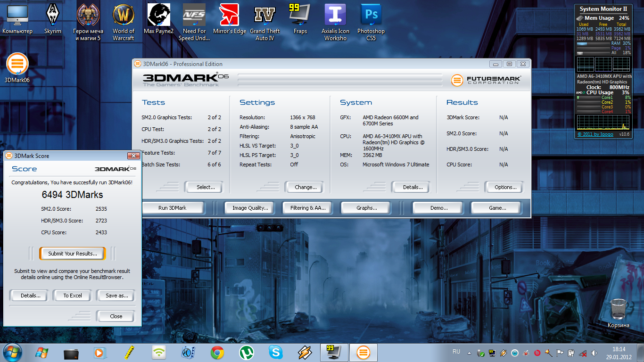Click the network signal tray icon
The height and width of the screenshot is (362, 644).
pos(583,353)
